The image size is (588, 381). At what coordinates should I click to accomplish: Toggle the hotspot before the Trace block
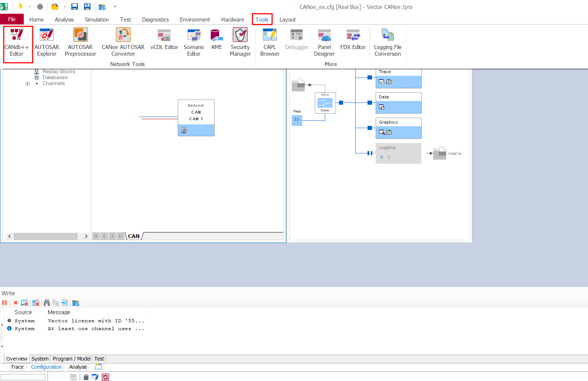pyautogui.click(x=370, y=77)
